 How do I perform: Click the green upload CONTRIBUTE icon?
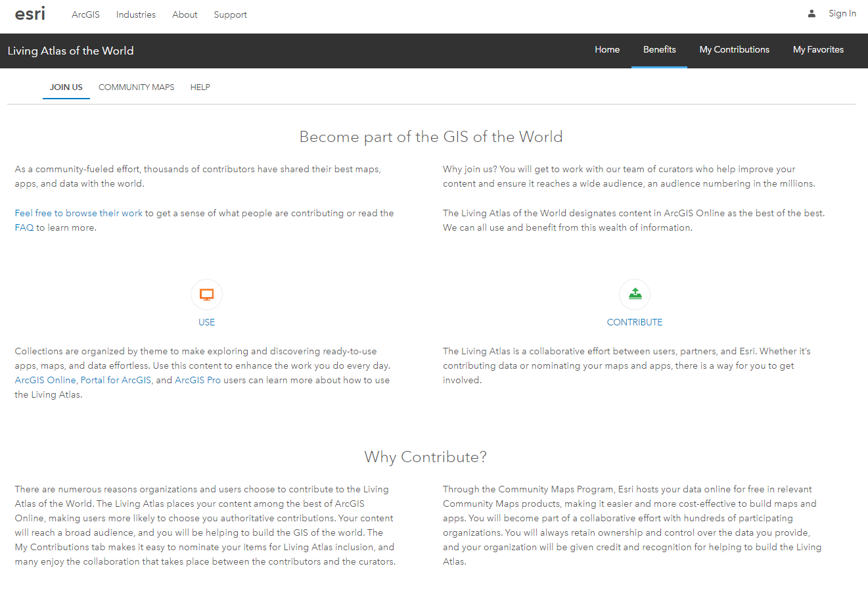[x=635, y=295]
